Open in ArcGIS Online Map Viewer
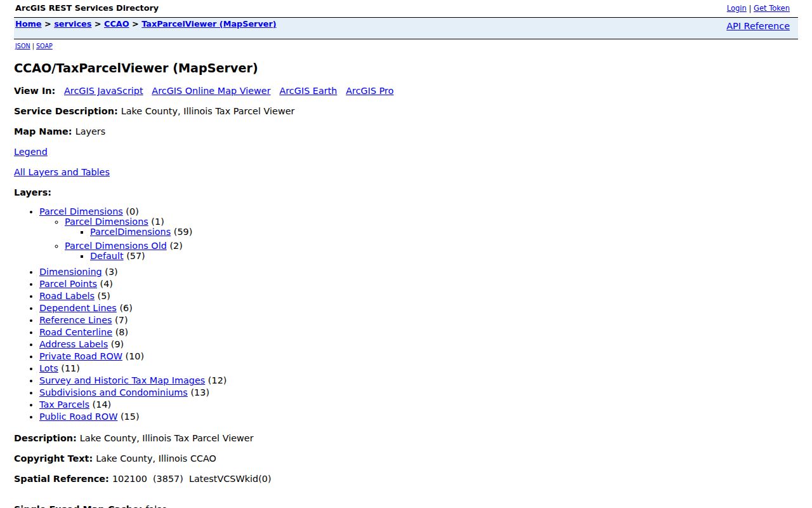 point(211,91)
